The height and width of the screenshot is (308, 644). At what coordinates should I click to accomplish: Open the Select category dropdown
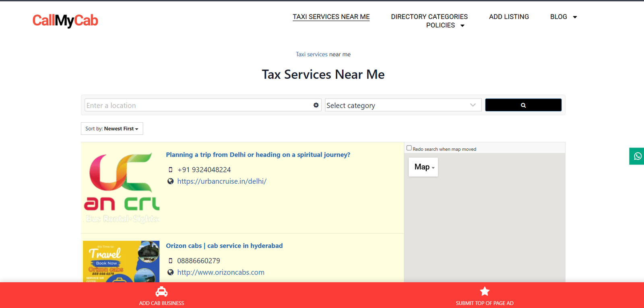[402, 105]
